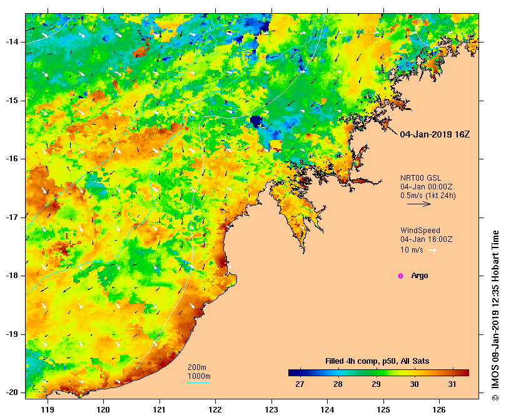Click the latitude label -18
This screenshot has width=506, height=420.
point(12,276)
